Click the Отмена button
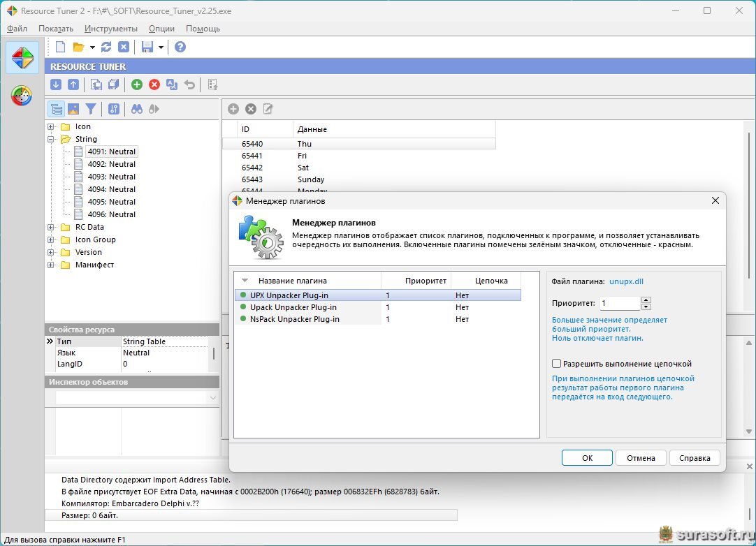This screenshot has height=546, width=756. pyautogui.click(x=641, y=458)
